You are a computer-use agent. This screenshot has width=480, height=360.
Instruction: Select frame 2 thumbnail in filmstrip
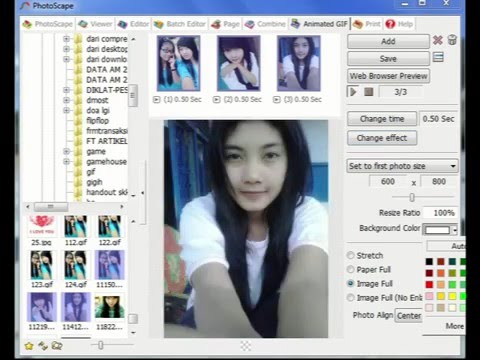[239, 63]
